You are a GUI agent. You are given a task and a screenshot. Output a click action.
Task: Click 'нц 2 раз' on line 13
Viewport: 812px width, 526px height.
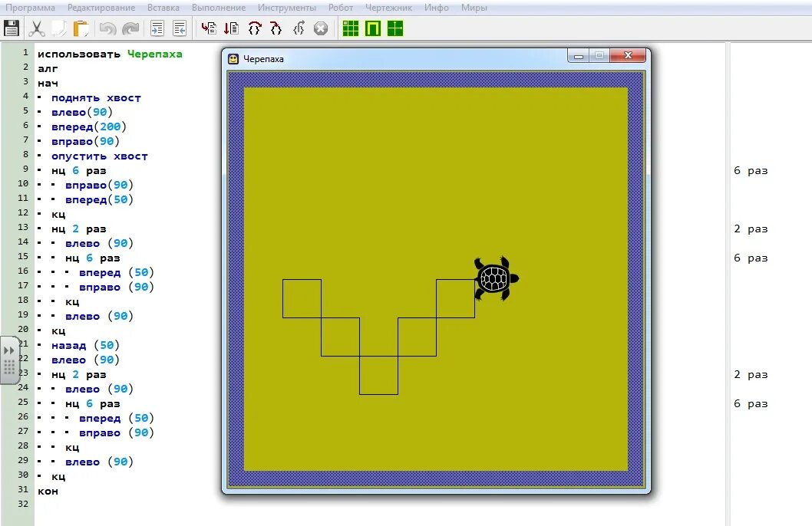79,229
